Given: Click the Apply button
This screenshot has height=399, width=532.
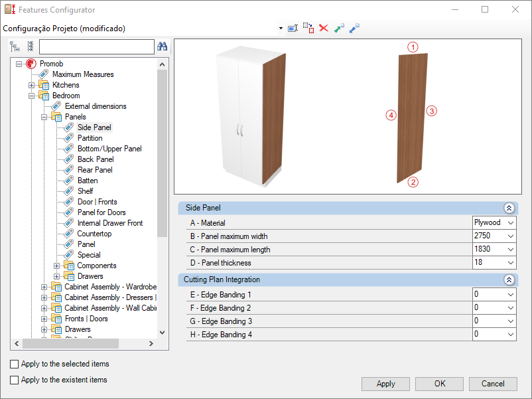Looking at the screenshot, I should [x=385, y=384].
